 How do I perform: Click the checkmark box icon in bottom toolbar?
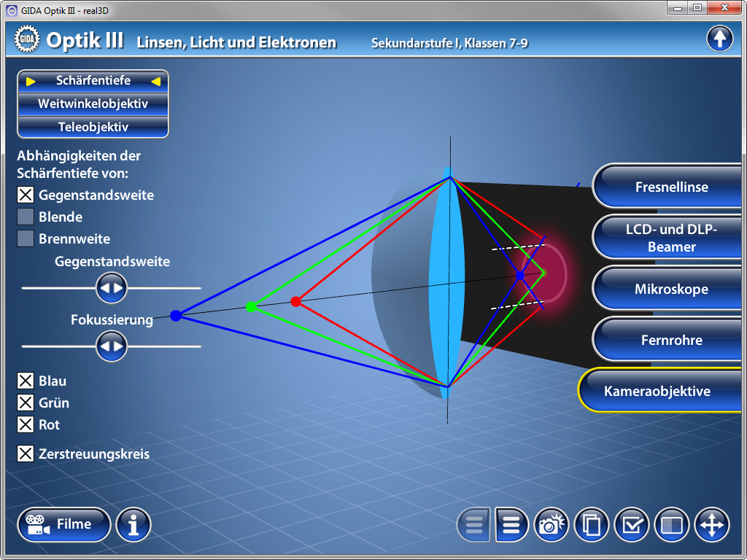point(632,524)
